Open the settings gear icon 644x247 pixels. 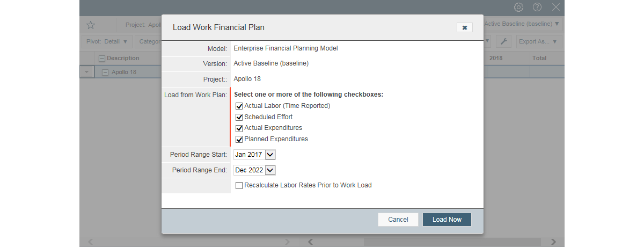tap(518, 7)
